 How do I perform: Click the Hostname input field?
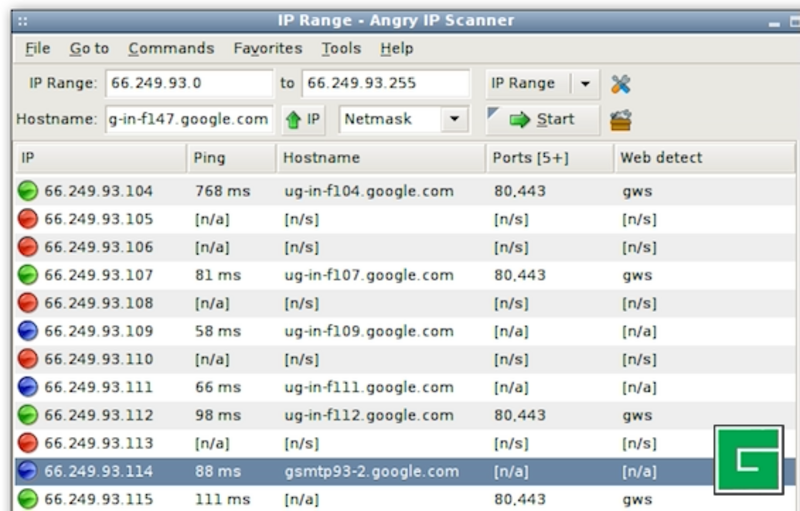(x=188, y=120)
